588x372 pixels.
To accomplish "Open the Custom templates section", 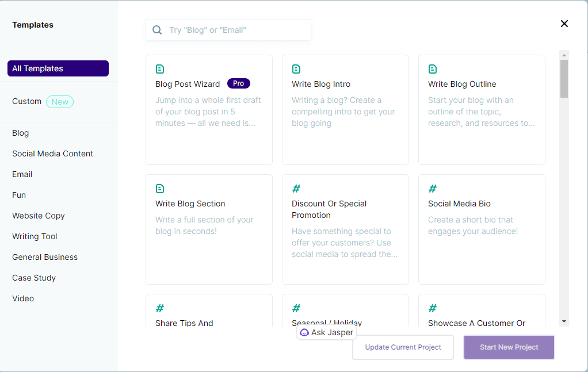I will (x=26, y=101).
